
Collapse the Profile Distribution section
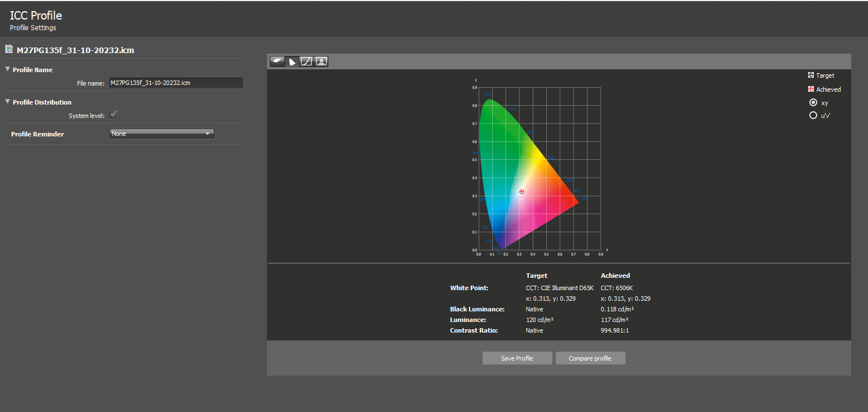7,102
